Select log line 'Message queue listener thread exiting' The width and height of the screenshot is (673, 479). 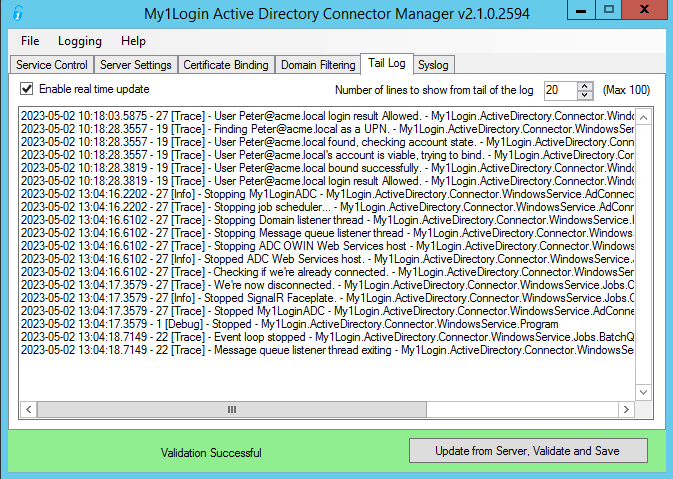327,350
